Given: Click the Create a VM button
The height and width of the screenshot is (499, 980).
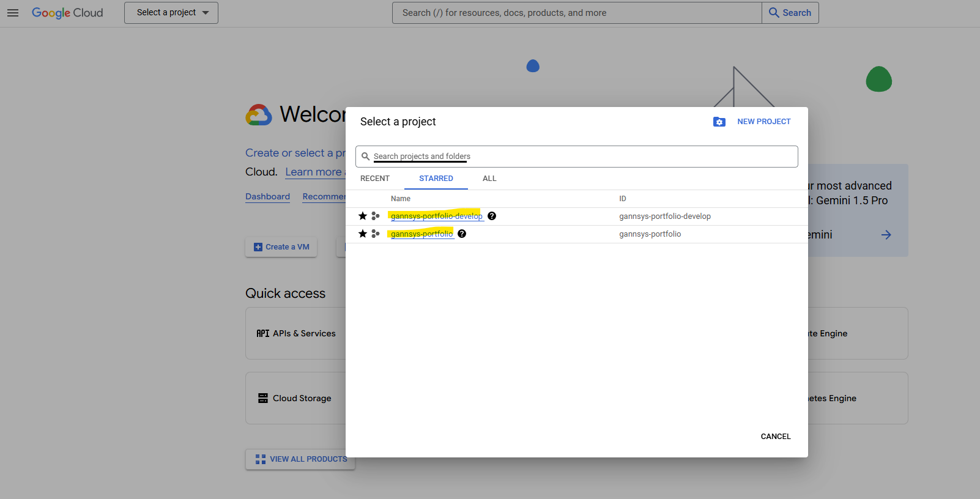Looking at the screenshot, I should tap(281, 247).
